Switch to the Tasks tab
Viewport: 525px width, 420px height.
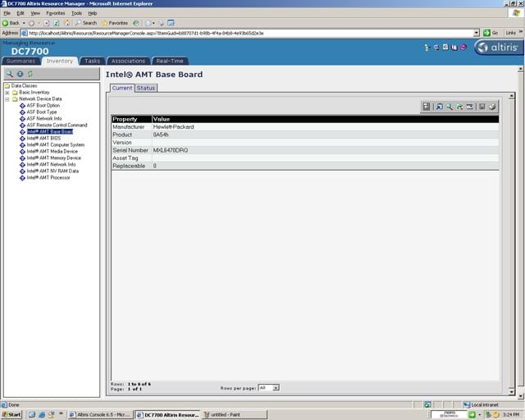click(92, 61)
